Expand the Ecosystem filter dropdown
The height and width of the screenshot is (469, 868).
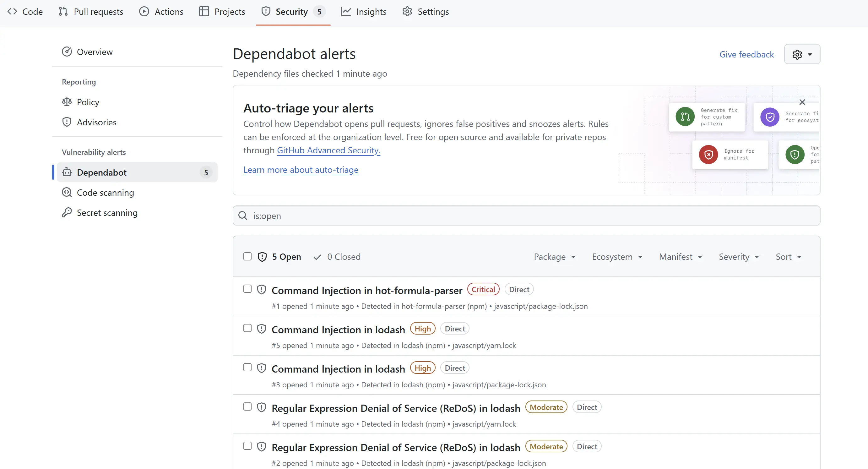(617, 257)
